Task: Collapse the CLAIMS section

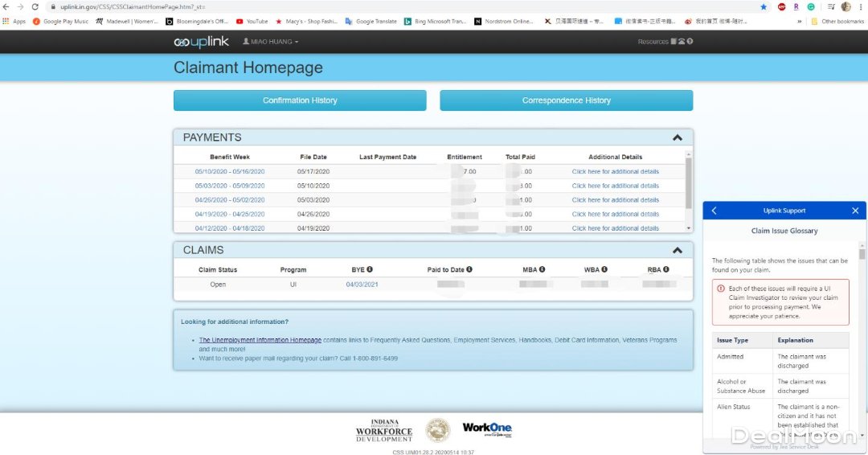Action: (x=678, y=250)
